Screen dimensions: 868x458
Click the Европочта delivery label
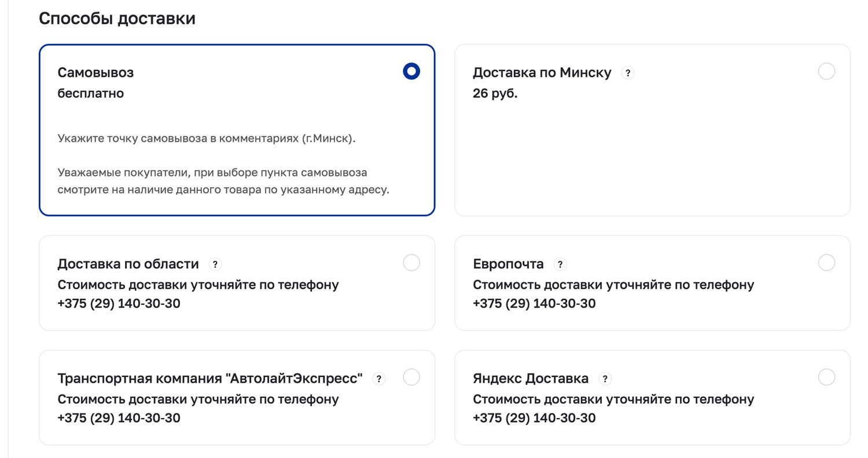[508, 264]
